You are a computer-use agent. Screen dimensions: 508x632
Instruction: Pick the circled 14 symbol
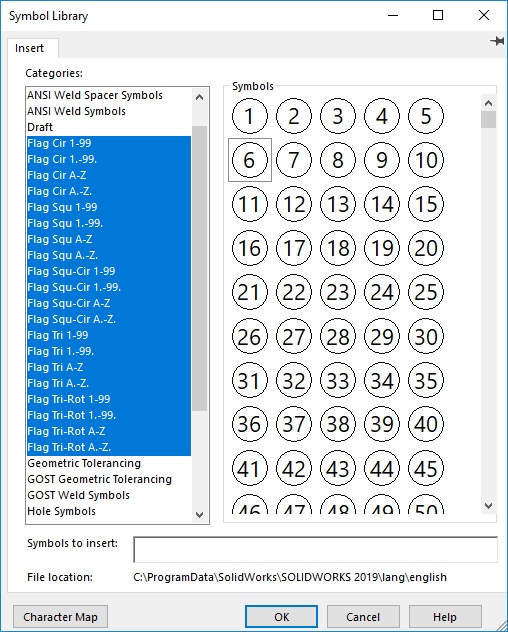(x=382, y=204)
